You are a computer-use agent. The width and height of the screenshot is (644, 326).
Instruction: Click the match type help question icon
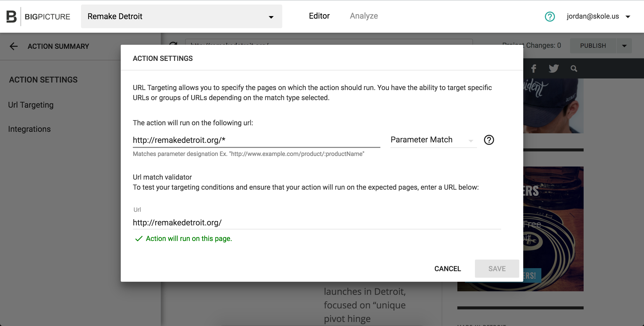point(489,140)
